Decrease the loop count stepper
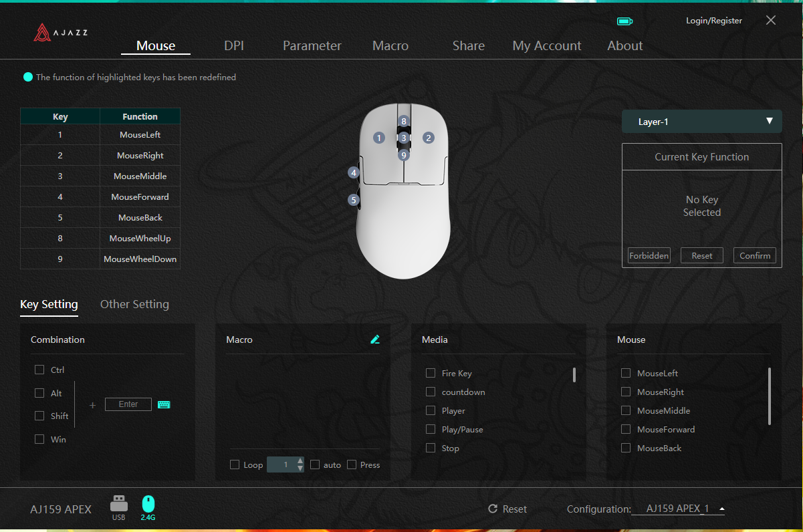803x532 pixels. click(x=300, y=469)
